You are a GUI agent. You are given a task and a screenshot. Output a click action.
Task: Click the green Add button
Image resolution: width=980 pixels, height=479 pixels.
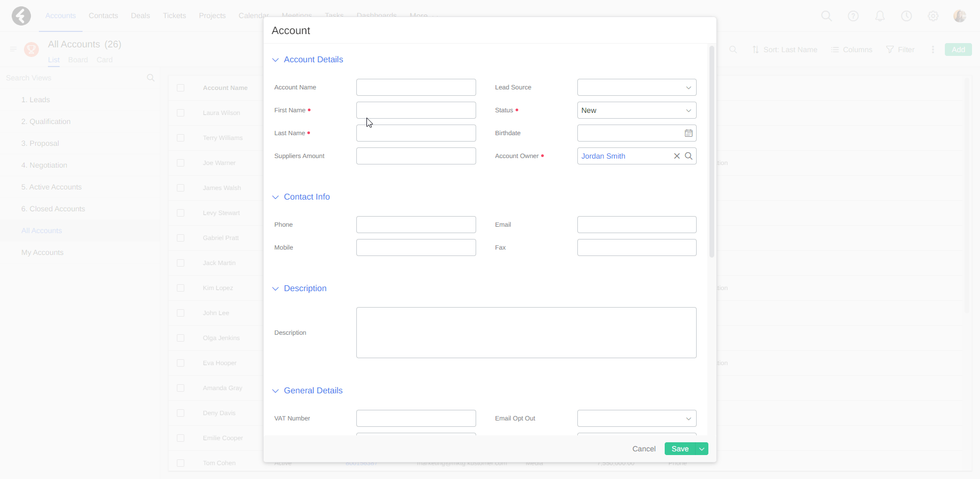958,49
